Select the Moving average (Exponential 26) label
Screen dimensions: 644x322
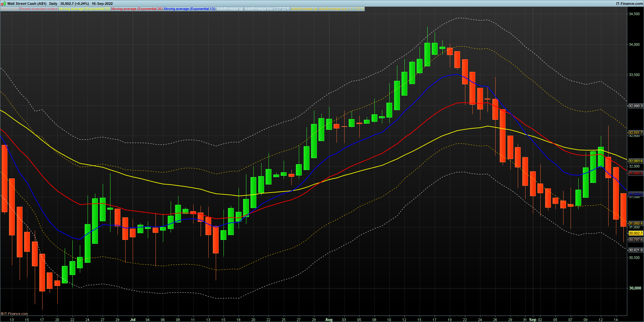pos(137,9)
